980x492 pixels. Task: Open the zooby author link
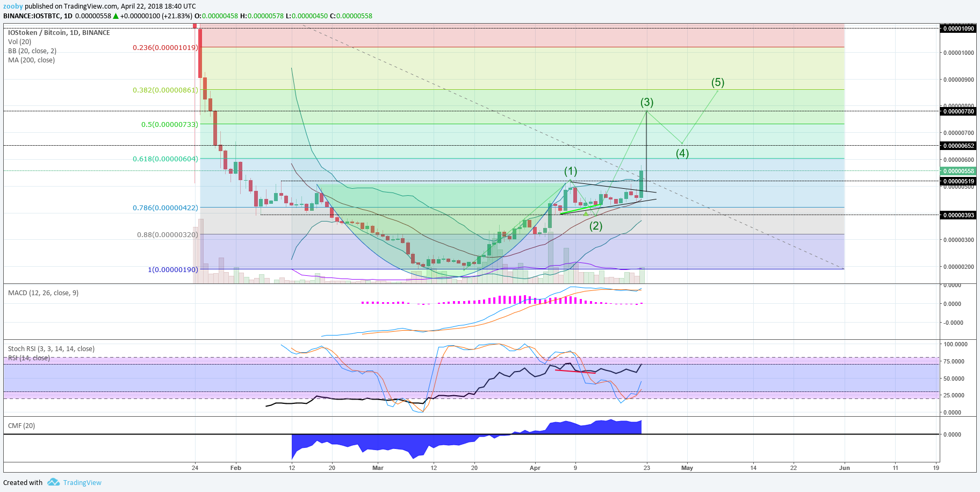(x=13, y=6)
